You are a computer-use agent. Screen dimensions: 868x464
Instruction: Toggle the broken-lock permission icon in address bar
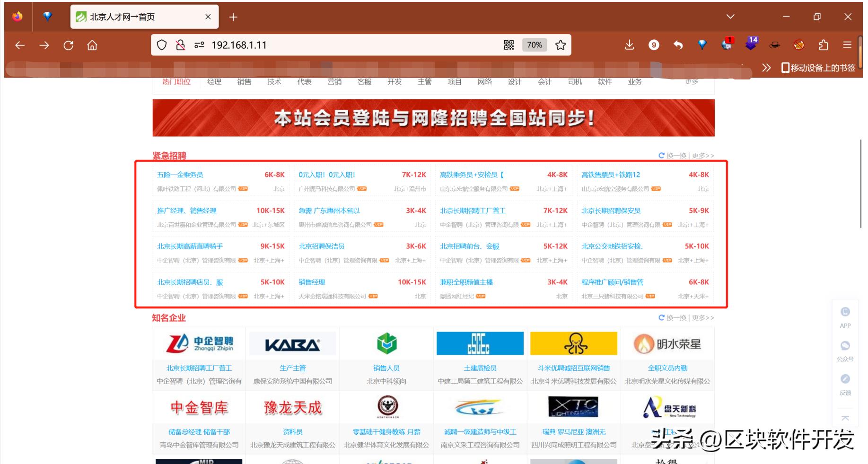click(x=180, y=45)
